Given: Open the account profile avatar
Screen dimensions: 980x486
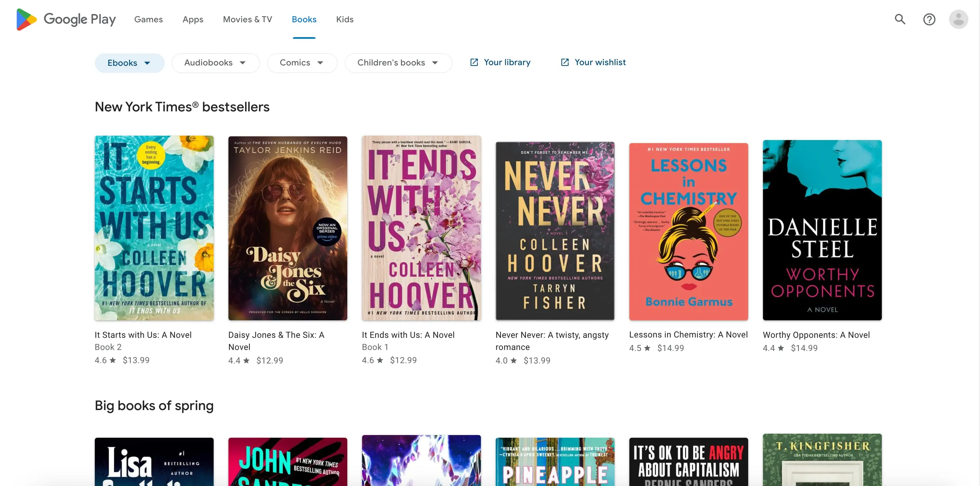Looking at the screenshot, I should click(958, 19).
